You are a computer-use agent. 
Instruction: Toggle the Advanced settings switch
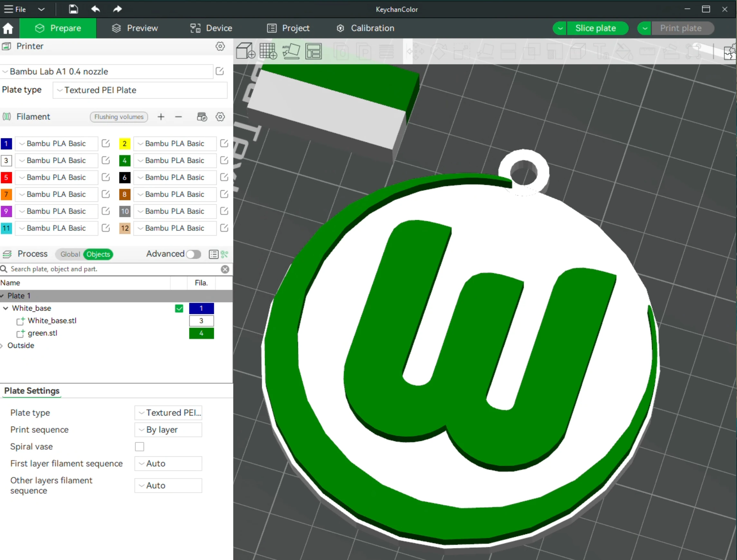point(194,254)
